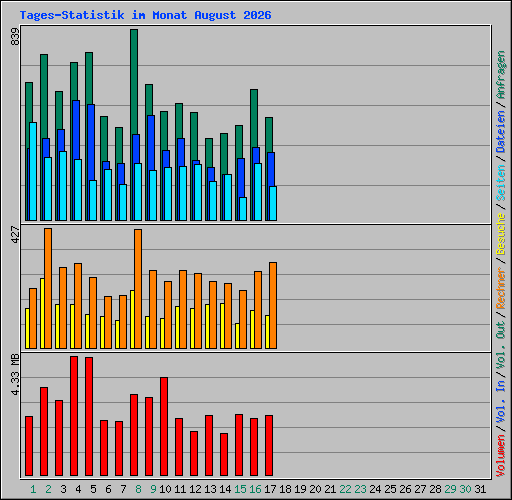This screenshot has height=500, width=512.
Task: Click day label '23' on the x-axis
Action: click(360, 489)
